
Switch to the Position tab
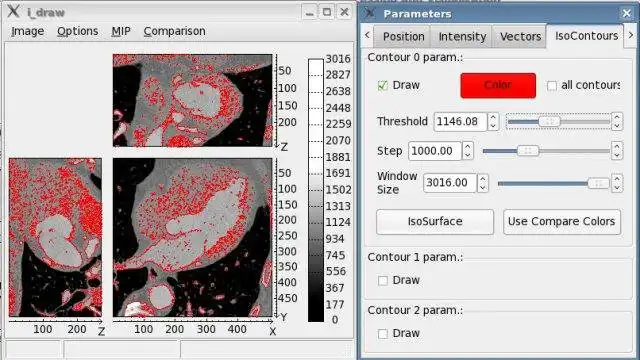[x=403, y=37]
